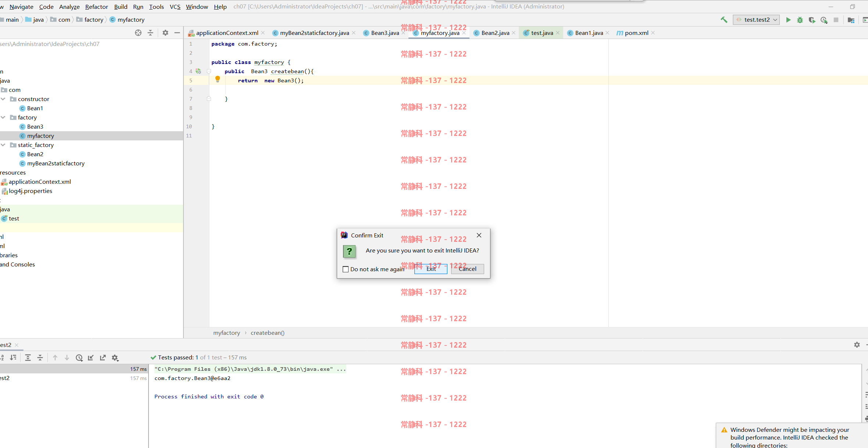
Task: Open the Navigate menu
Action: (x=21, y=7)
